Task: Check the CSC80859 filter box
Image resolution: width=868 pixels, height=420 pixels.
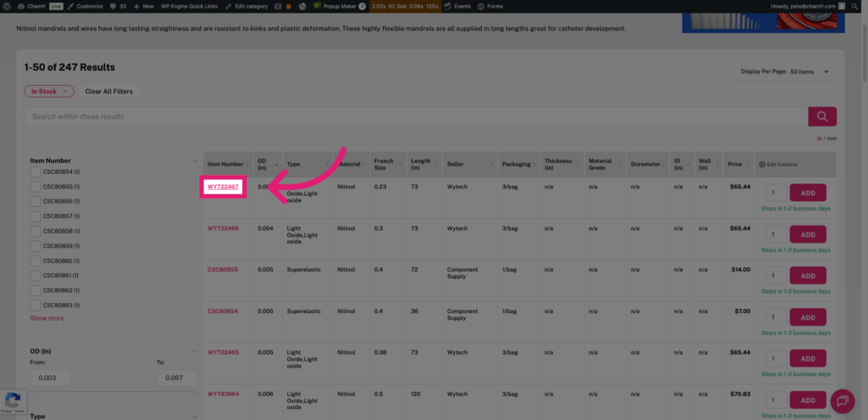Action: point(36,246)
